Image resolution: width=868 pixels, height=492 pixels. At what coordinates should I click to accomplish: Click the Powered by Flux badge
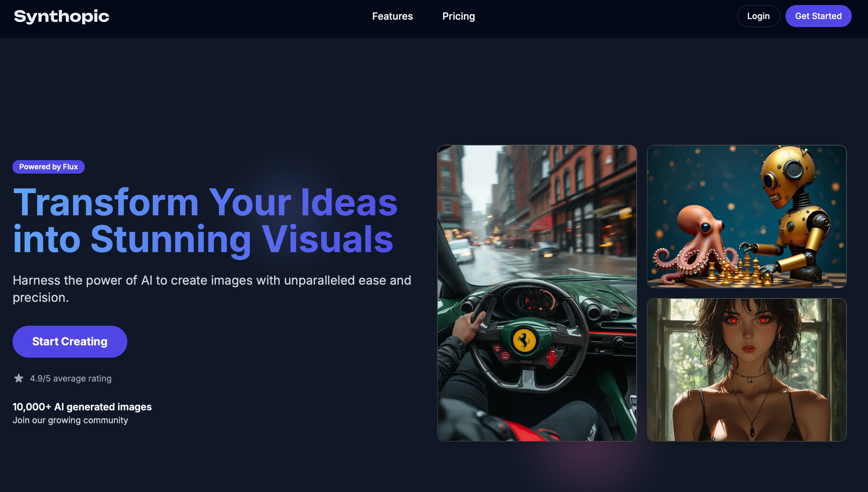click(x=49, y=167)
